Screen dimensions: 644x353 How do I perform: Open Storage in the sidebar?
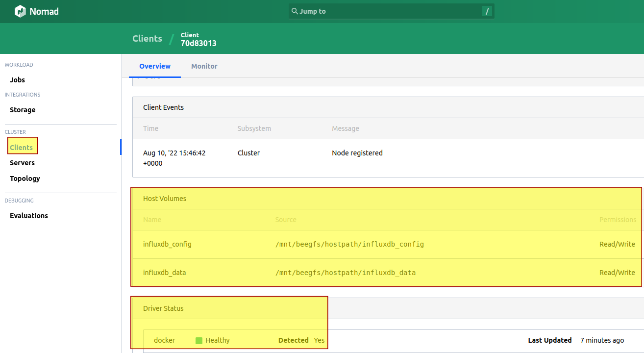(x=23, y=110)
